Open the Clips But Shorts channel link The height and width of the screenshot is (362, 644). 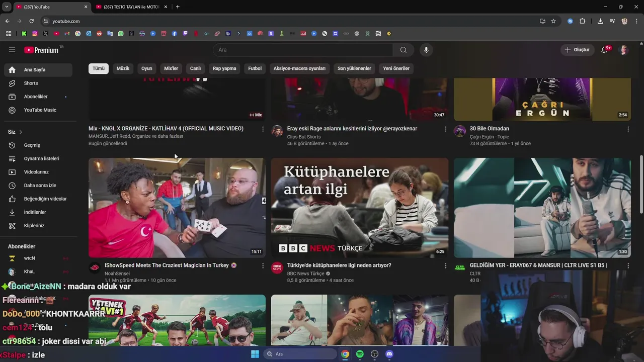pos(304,137)
